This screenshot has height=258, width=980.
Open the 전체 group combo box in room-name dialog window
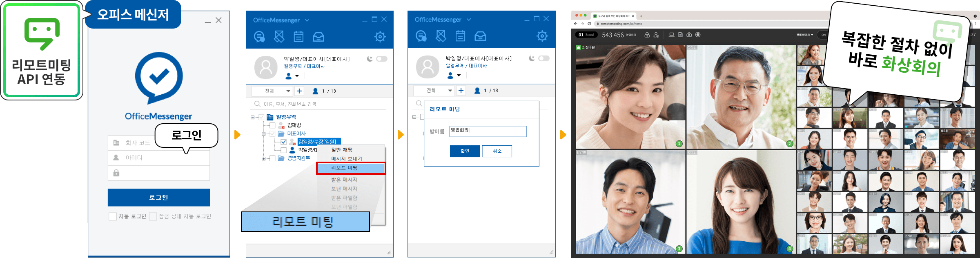coord(434,91)
